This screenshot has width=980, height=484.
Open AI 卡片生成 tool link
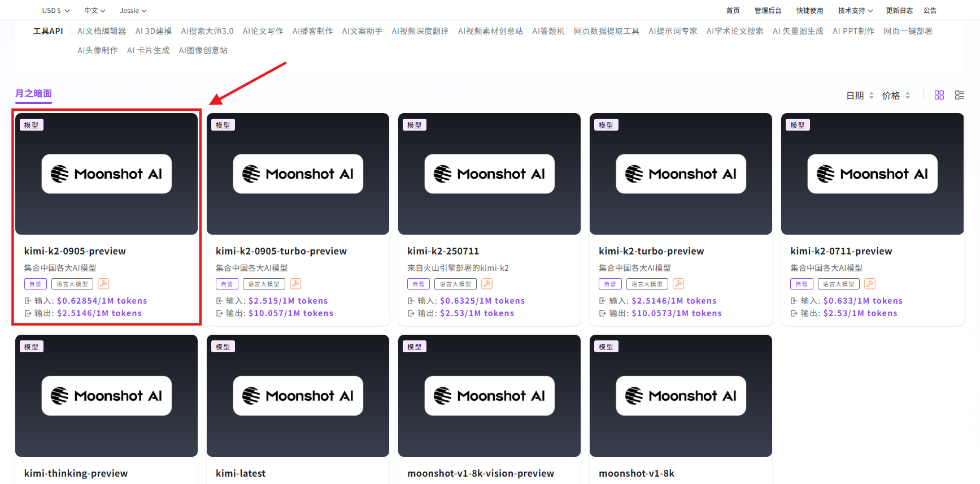click(149, 50)
